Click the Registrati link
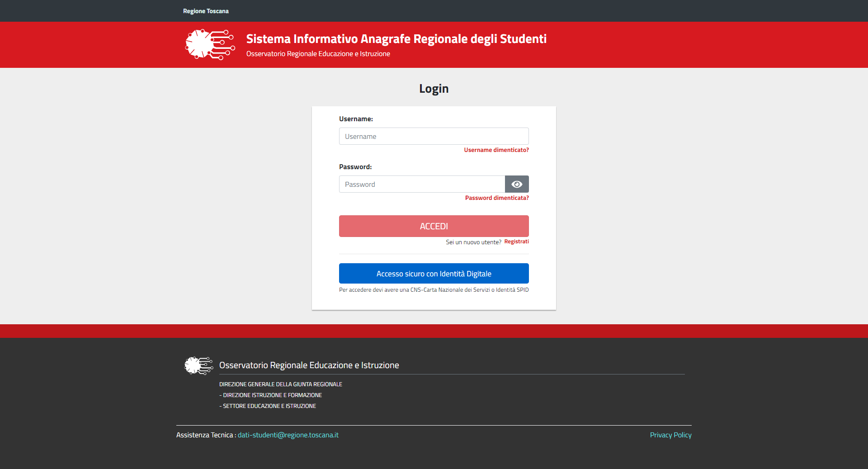 click(x=516, y=242)
